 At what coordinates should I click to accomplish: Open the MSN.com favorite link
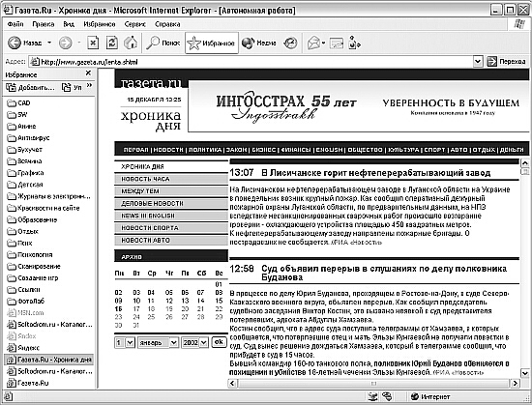(25, 313)
